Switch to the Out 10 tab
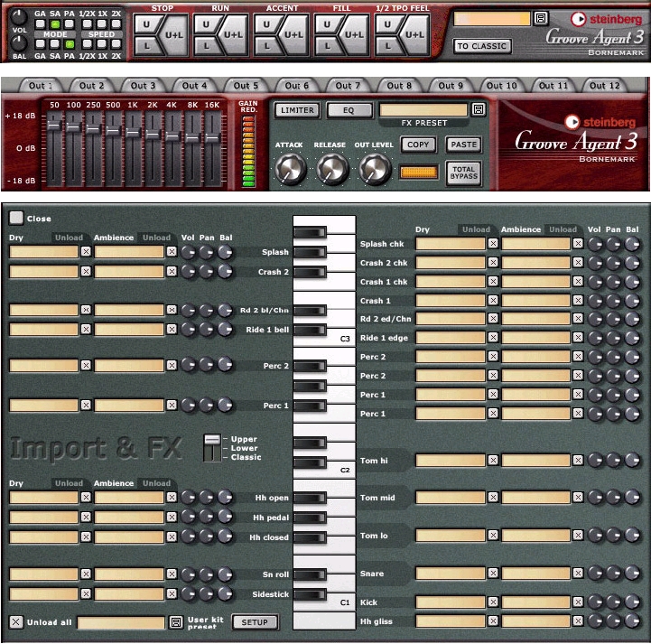651x644 pixels. coord(501,86)
